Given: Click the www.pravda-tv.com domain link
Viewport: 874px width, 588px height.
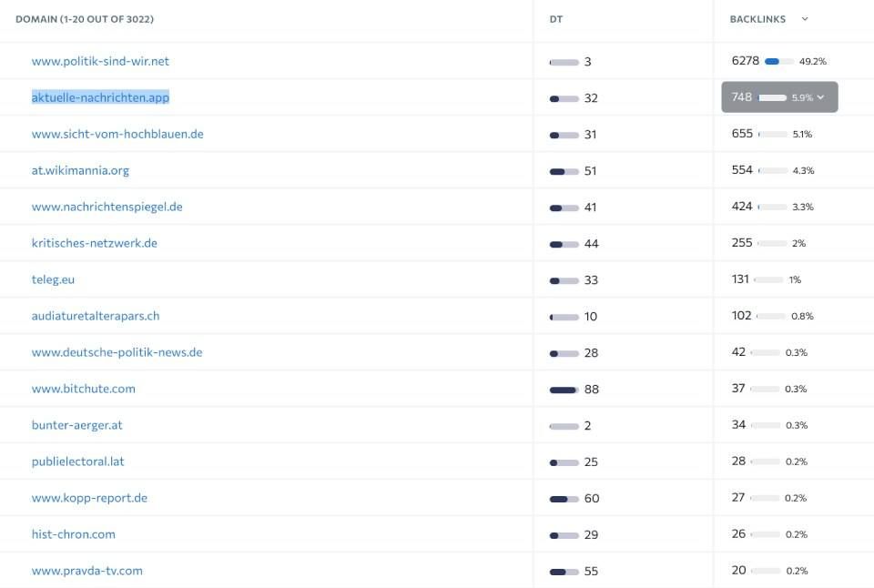Looking at the screenshot, I should (x=86, y=571).
